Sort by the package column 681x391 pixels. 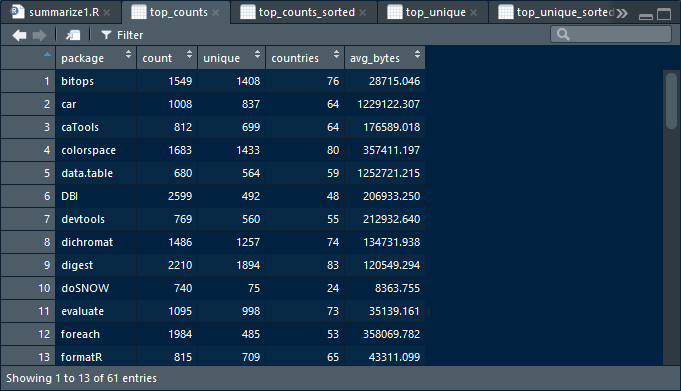coord(96,58)
